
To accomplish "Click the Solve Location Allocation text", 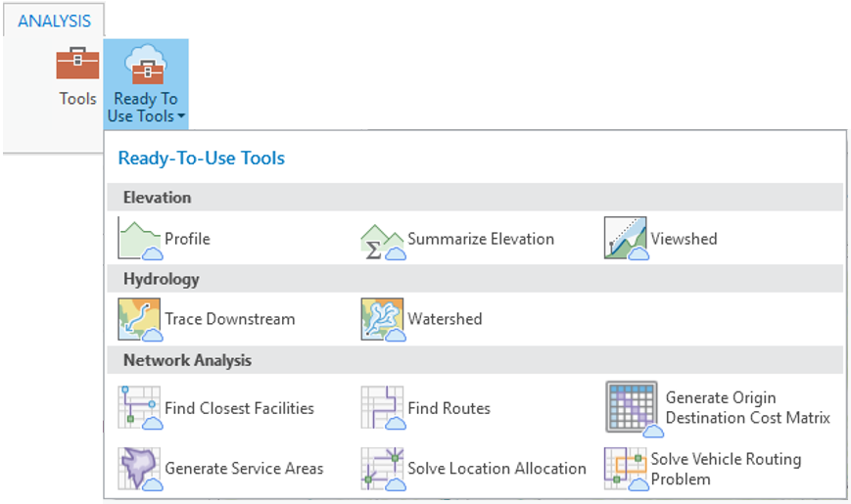I will pyautogui.click(x=496, y=468).
